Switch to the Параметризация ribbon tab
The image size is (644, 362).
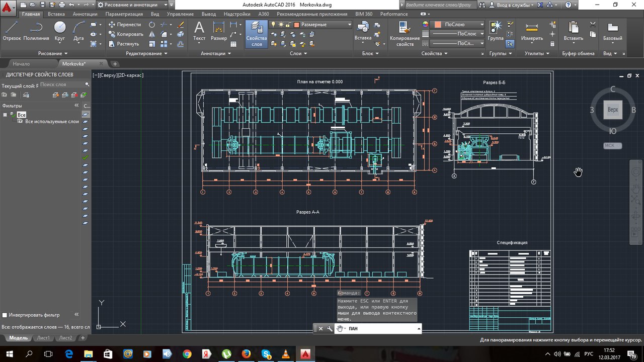(x=124, y=14)
